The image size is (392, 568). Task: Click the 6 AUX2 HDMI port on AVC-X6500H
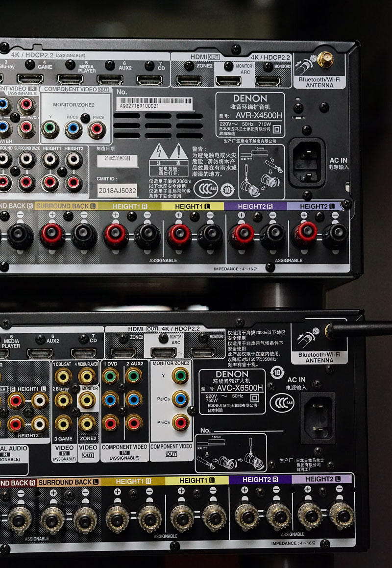click(40, 353)
